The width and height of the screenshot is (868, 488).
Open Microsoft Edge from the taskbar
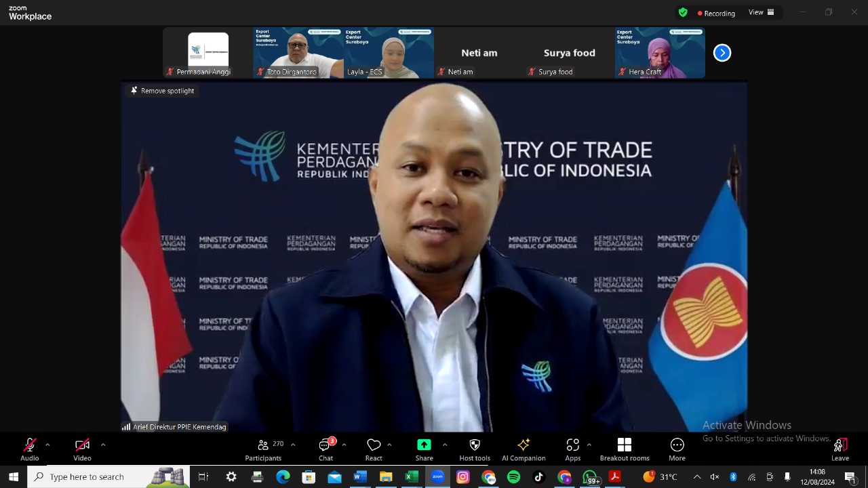point(283,477)
